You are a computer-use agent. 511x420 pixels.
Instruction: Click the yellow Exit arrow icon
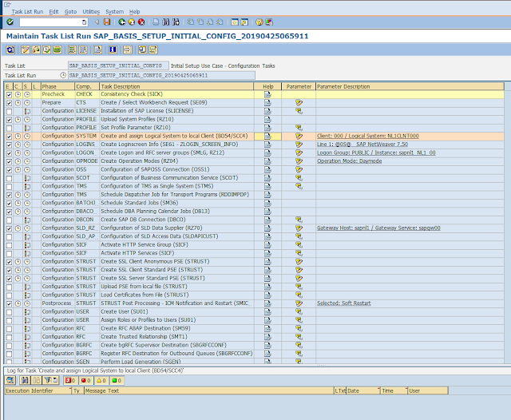click(131, 22)
